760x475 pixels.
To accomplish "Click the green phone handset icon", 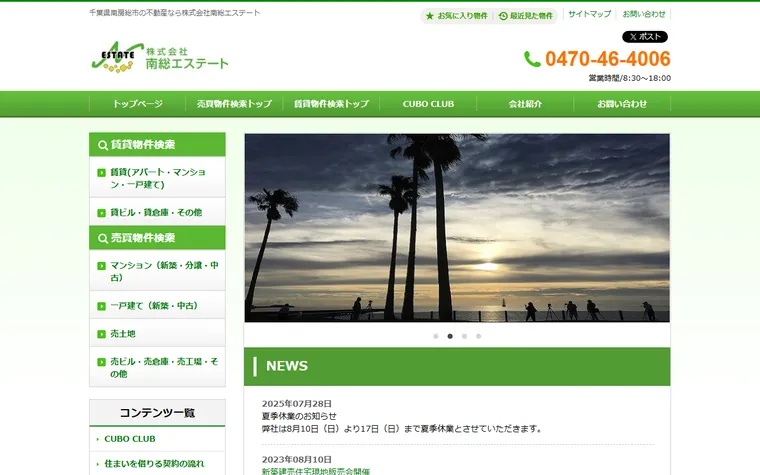I will 532,59.
